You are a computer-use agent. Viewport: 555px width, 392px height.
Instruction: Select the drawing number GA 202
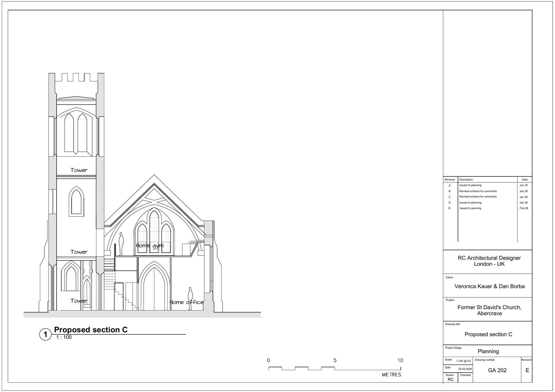pos(497,370)
